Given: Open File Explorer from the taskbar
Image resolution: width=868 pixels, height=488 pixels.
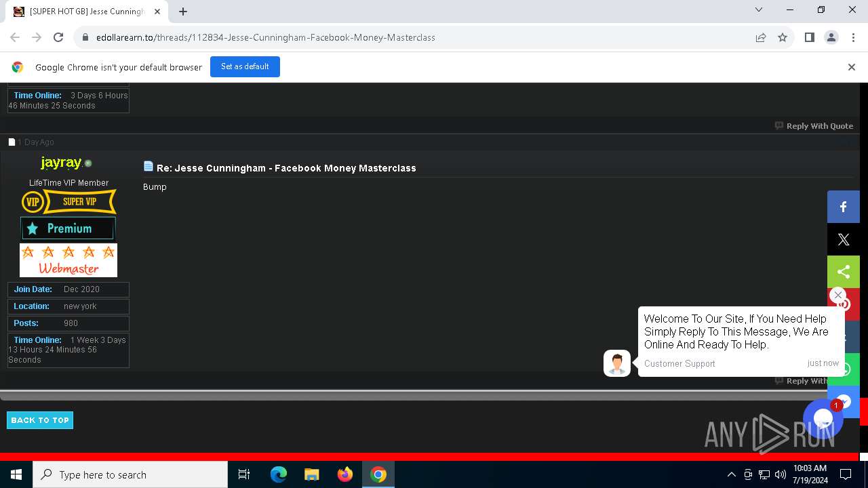Looking at the screenshot, I should [x=311, y=474].
